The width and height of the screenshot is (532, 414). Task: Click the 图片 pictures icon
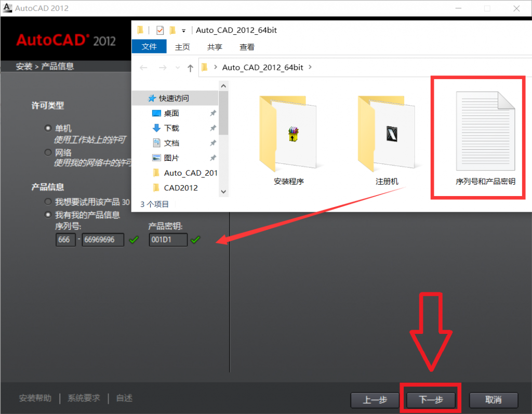coord(156,158)
